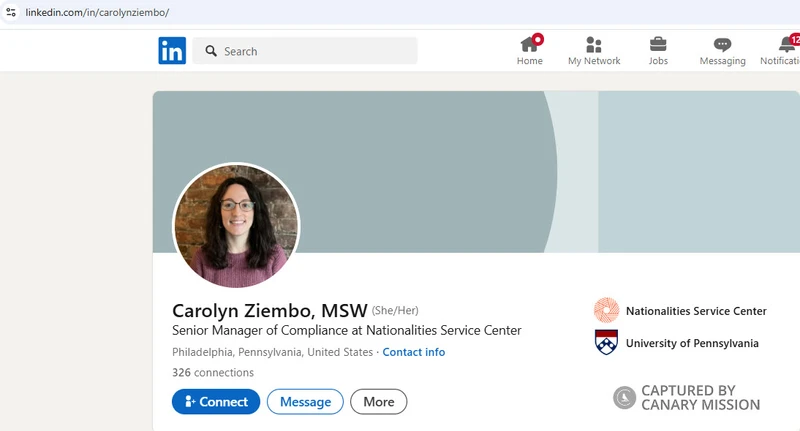Click the LinkedIn logo

tap(172, 51)
